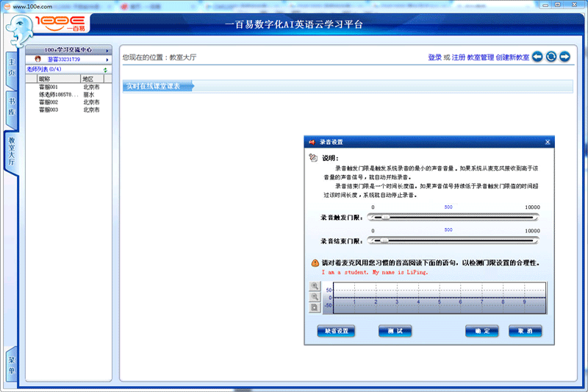The width and height of the screenshot is (588, 392).
Task: Click the 100e dolphin logo
Action: (20, 31)
